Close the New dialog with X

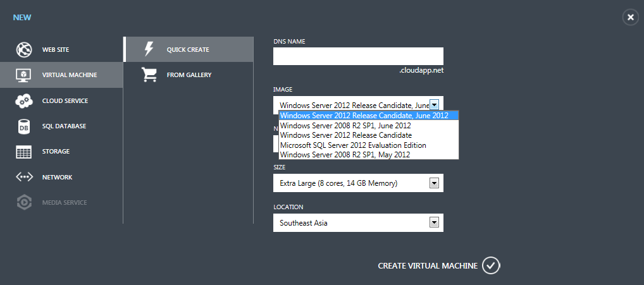tap(631, 17)
